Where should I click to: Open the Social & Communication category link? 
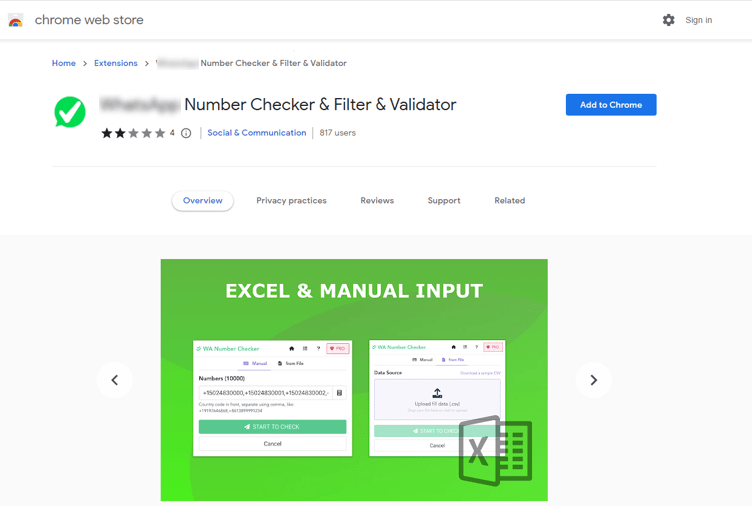click(257, 133)
